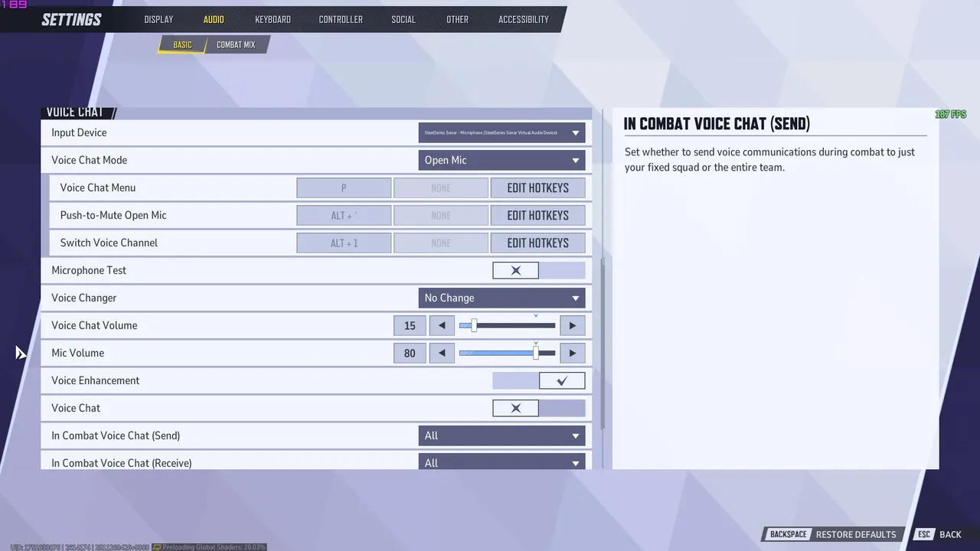This screenshot has width=980, height=551.
Task: Click ALT + 1 binding for Switch Voice Channel
Action: tap(344, 243)
